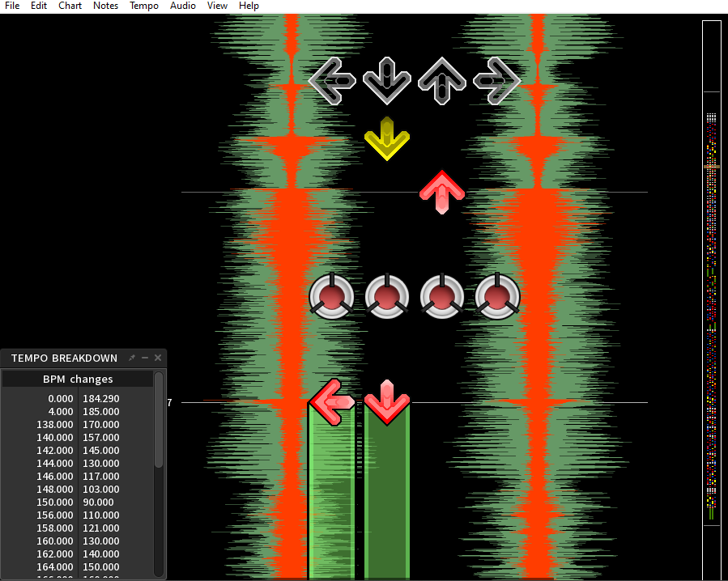Select beat 146.000 in BPM changes
Viewport: 728px width, 581px height.
pos(55,477)
